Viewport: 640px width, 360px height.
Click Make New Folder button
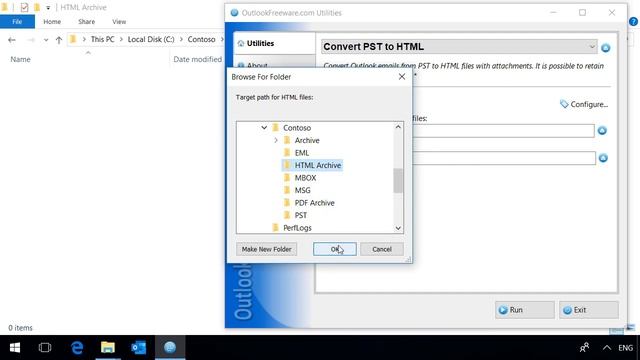point(266,249)
